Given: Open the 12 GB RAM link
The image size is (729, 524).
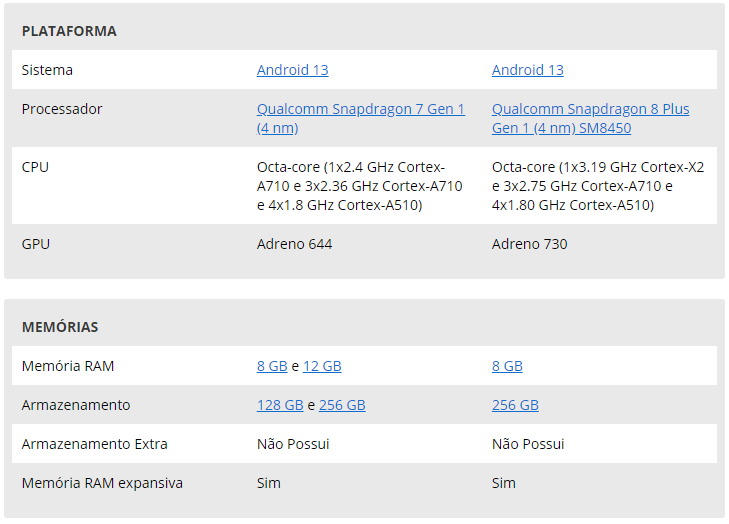Looking at the screenshot, I should tap(322, 366).
